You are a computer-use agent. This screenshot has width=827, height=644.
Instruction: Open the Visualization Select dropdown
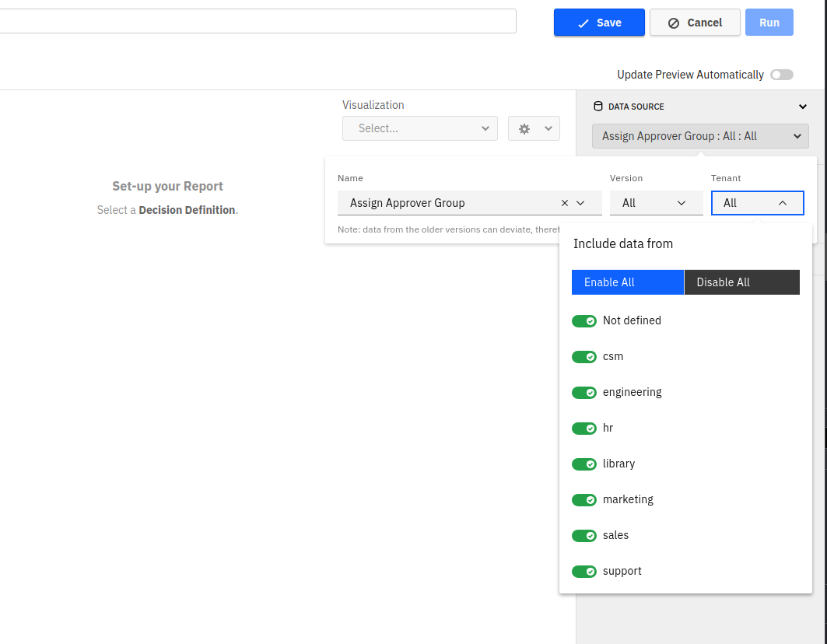pyautogui.click(x=420, y=129)
